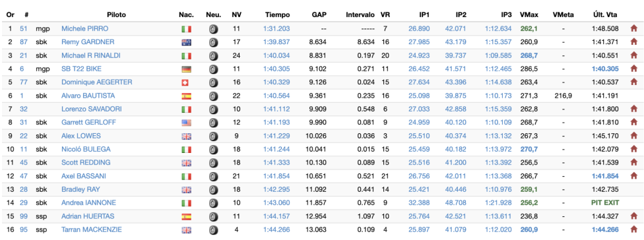
Task: Click bike number 51 link
Action: pos(23,29)
